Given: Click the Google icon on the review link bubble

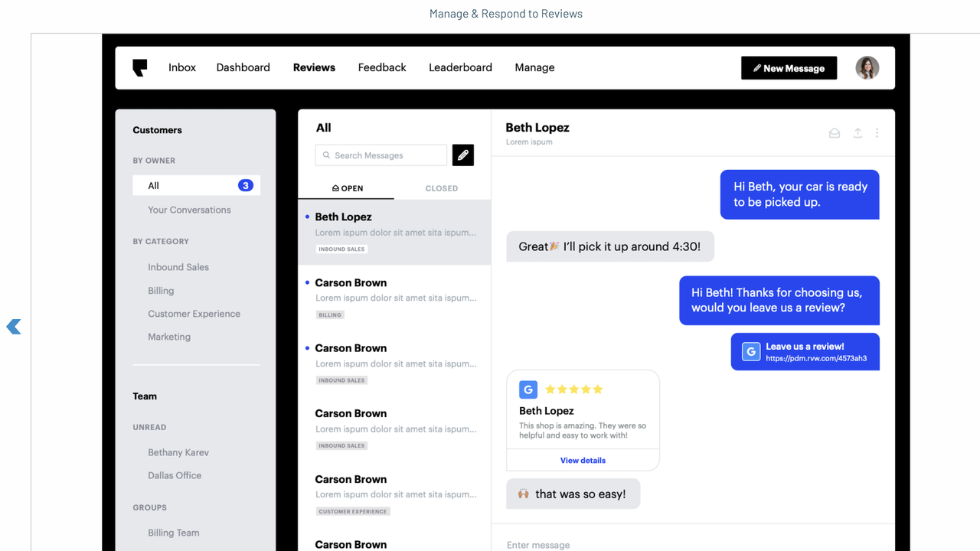Looking at the screenshot, I should [750, 351].
